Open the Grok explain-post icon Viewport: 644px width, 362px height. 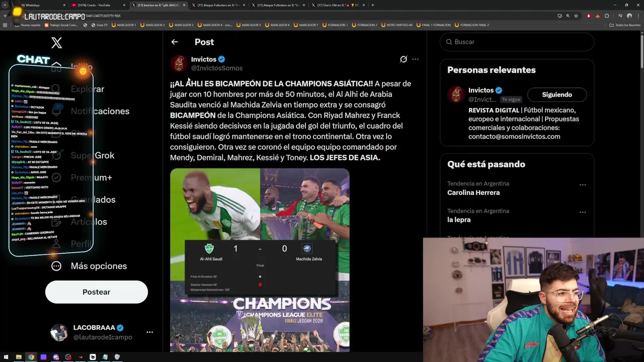[404, 59]
